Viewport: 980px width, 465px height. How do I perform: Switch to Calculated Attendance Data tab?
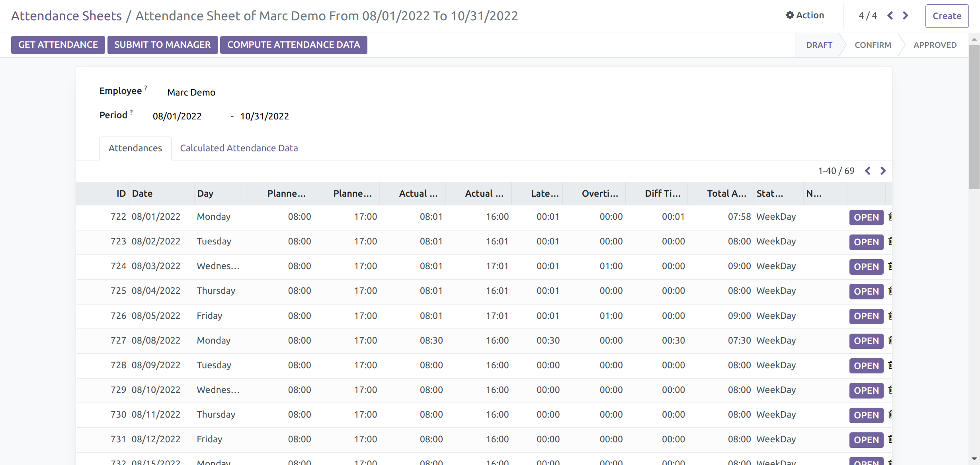pos(239,148)
